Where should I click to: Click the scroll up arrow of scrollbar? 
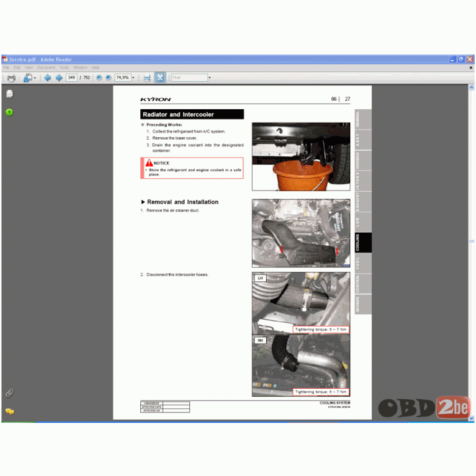471,87
